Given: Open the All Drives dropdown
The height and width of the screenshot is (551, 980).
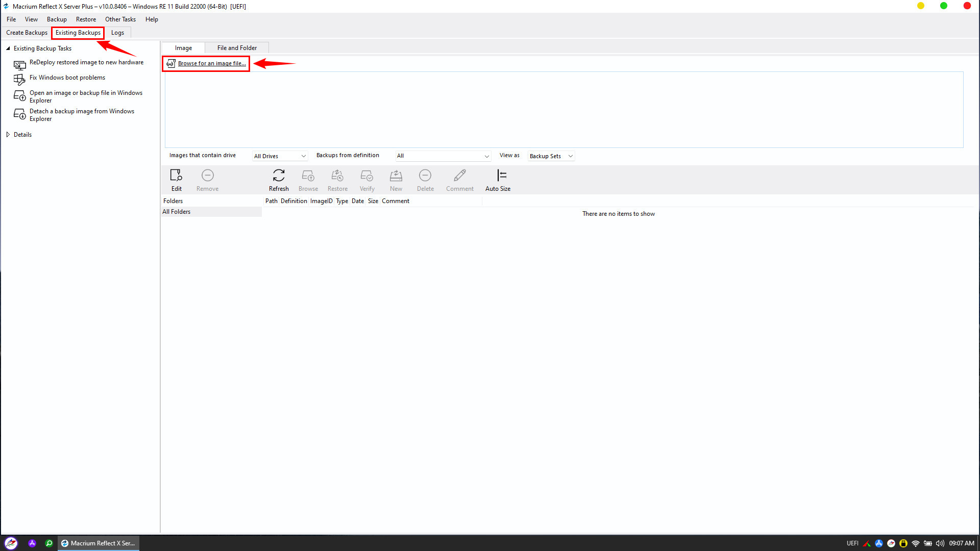Looking at the screenshot, I should point(280,156).
